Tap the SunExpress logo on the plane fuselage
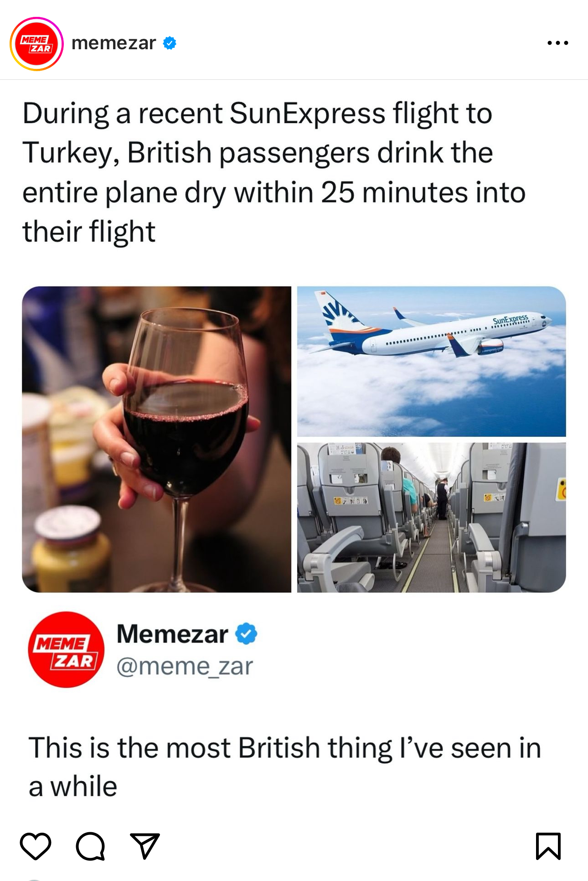Viewport: 588px width, 881px height. 510,320
